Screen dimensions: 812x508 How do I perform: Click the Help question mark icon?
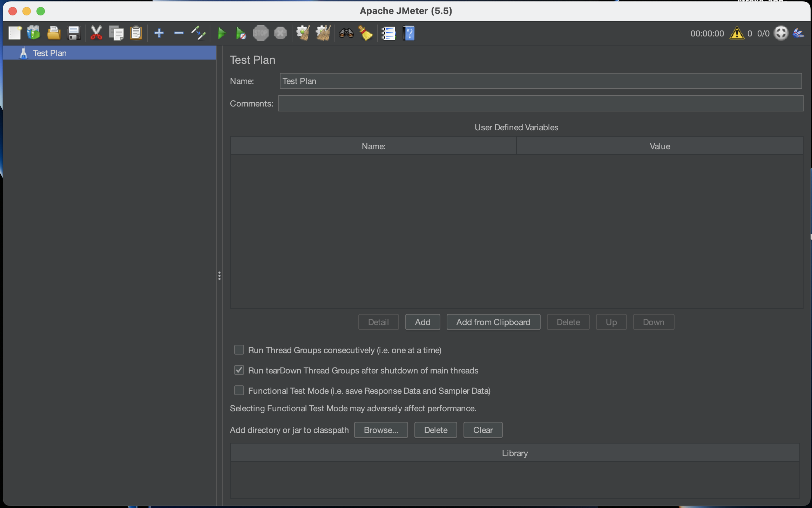point(409,33)
